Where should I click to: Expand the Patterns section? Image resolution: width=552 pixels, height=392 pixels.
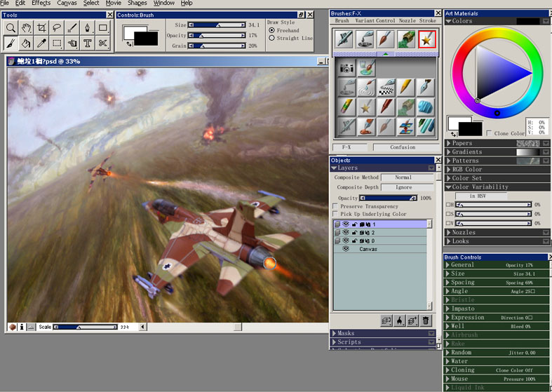pos(448,161)
